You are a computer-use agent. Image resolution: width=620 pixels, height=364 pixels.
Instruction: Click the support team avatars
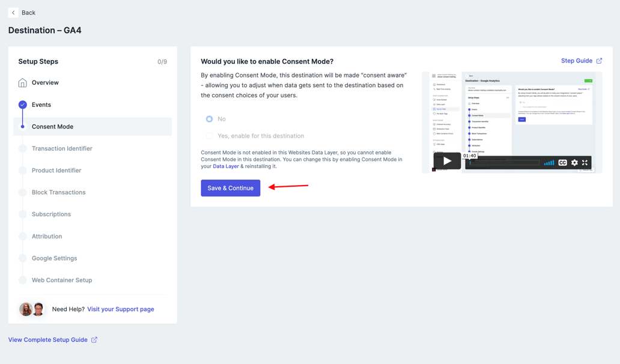(x=32, y=309)
